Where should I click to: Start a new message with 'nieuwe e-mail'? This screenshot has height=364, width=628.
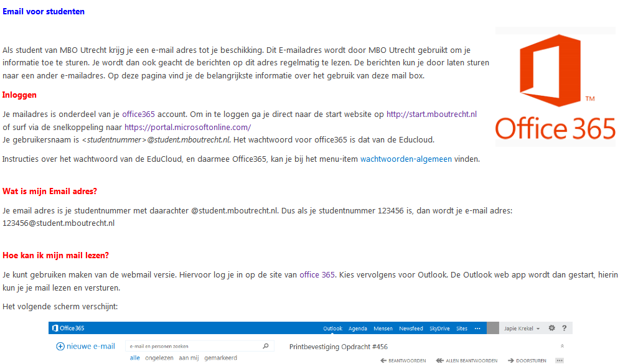(86, 347)
